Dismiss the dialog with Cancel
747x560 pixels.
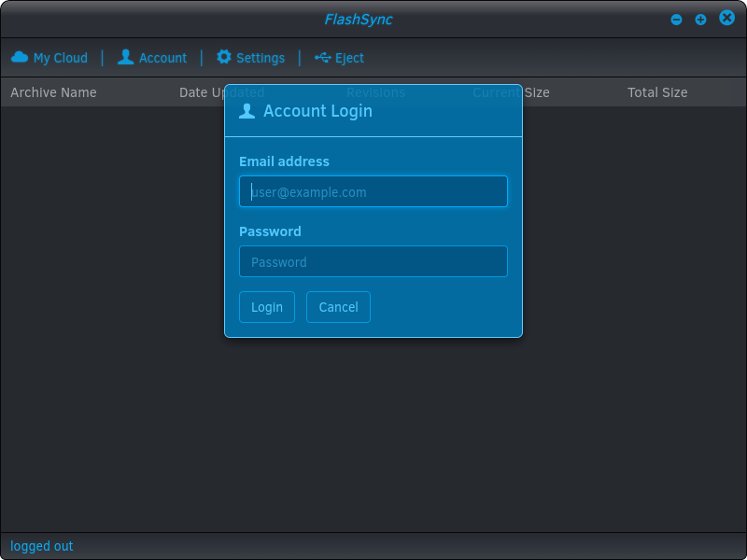(338, 306)
